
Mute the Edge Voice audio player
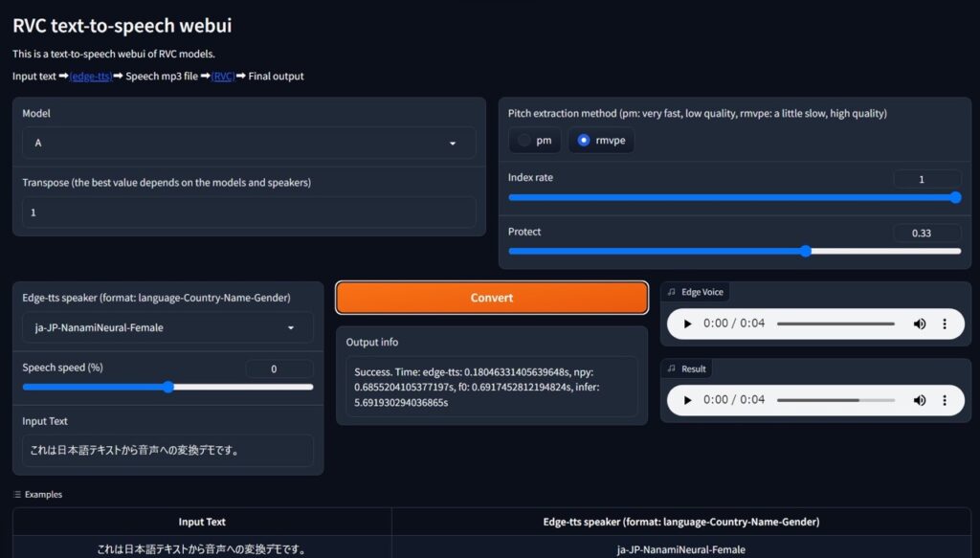tap(920, 324)
